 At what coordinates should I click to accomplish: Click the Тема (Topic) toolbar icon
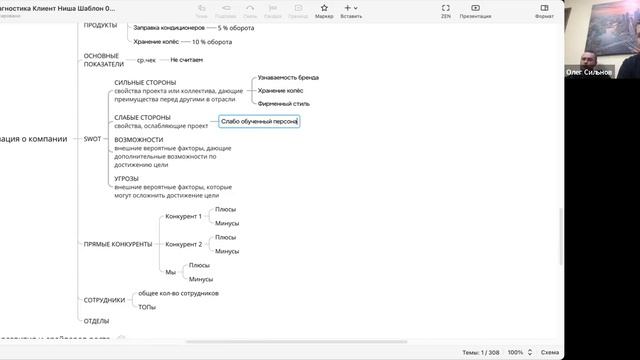[x=202, y=8]
